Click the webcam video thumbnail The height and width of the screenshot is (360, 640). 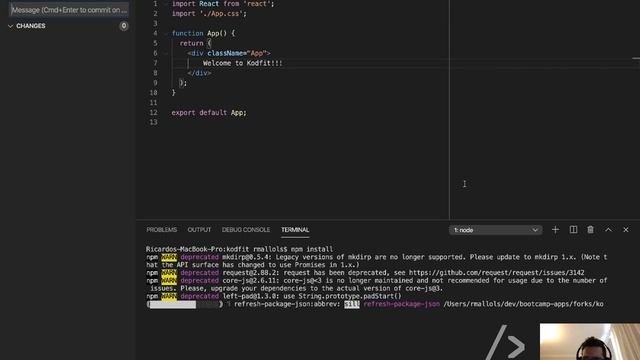(590, 342)
